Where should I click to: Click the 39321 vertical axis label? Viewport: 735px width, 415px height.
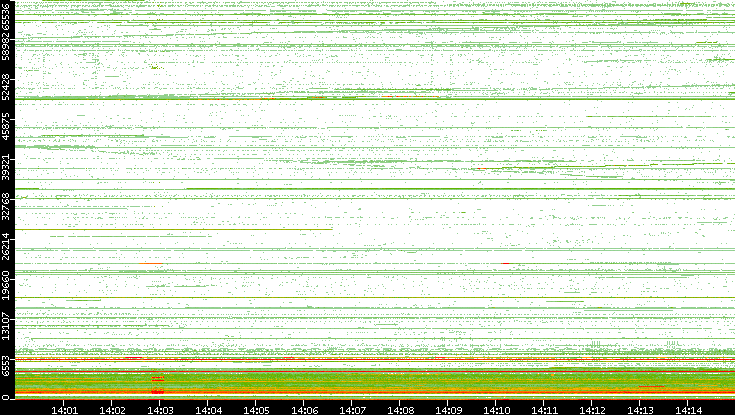click(x=7, y=168)
